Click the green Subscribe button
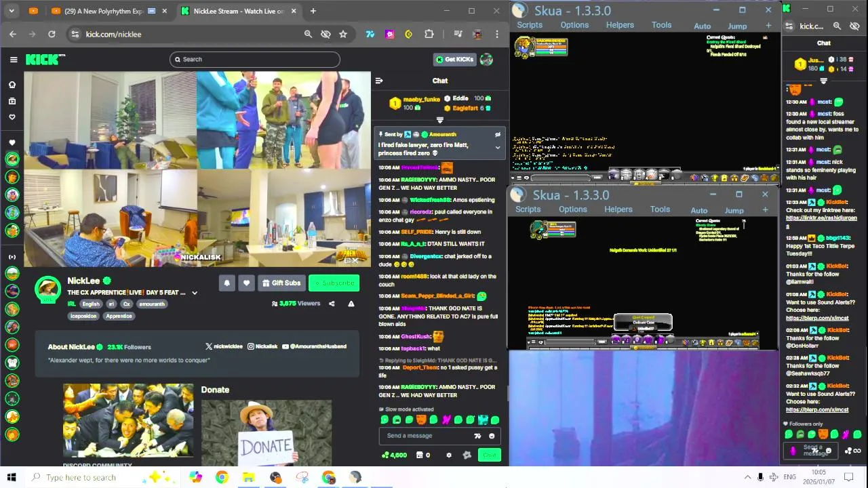The image size is (868, 488). pos(334,283)
